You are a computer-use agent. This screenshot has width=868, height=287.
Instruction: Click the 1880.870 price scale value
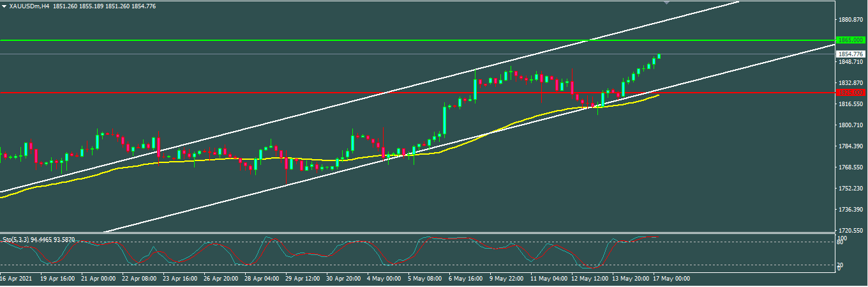pos(849,20)
